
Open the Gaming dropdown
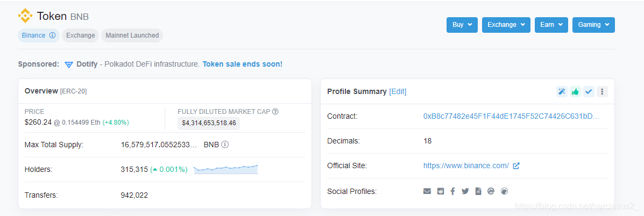(593, 25)
